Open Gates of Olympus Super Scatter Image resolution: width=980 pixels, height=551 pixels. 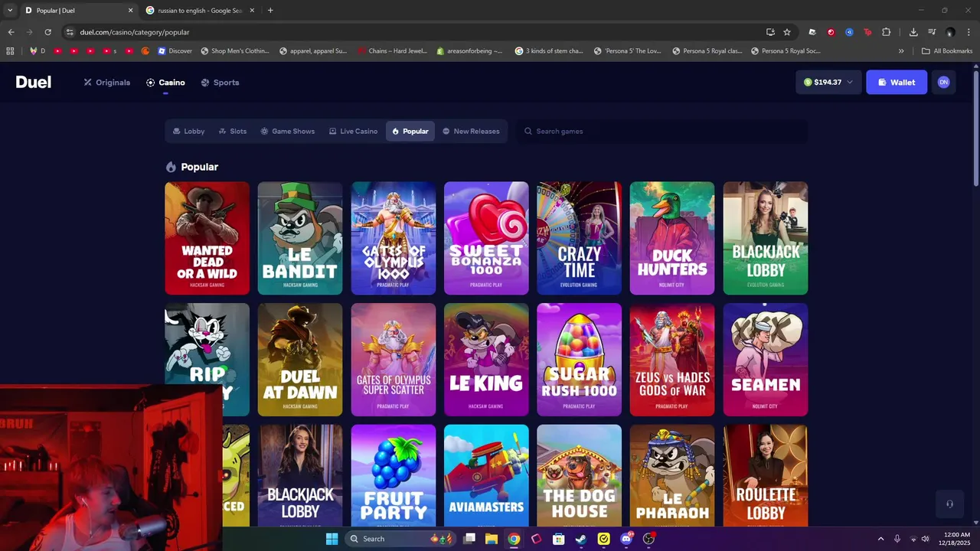coord(394,360)
